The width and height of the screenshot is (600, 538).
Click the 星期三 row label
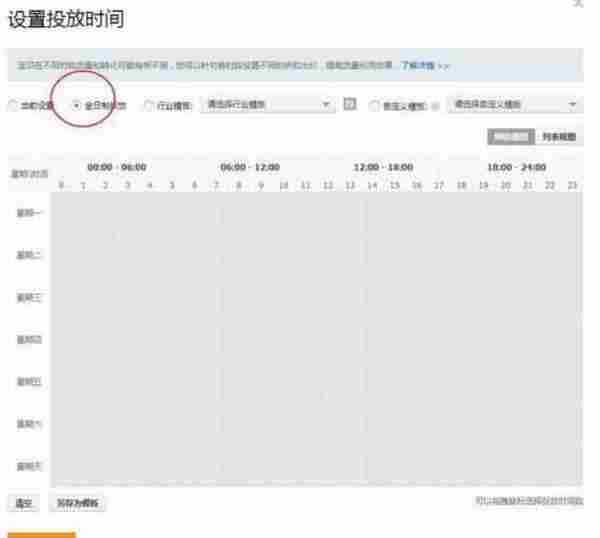tap(30, 297)
